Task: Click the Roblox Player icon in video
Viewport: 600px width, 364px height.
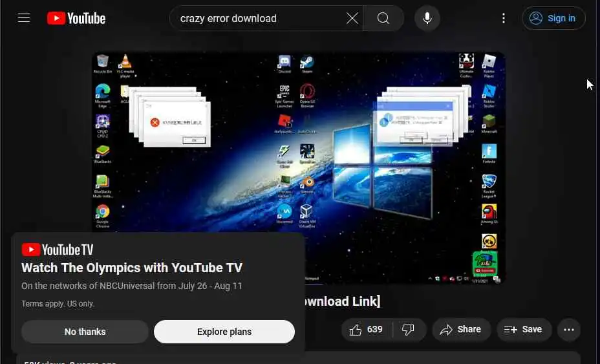Action: point(489,65)
